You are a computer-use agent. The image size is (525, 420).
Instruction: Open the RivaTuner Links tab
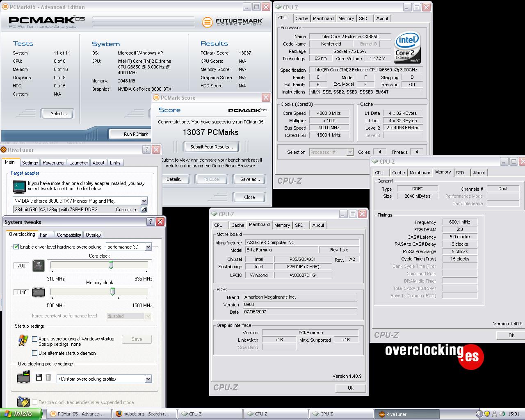click(115, 163)
